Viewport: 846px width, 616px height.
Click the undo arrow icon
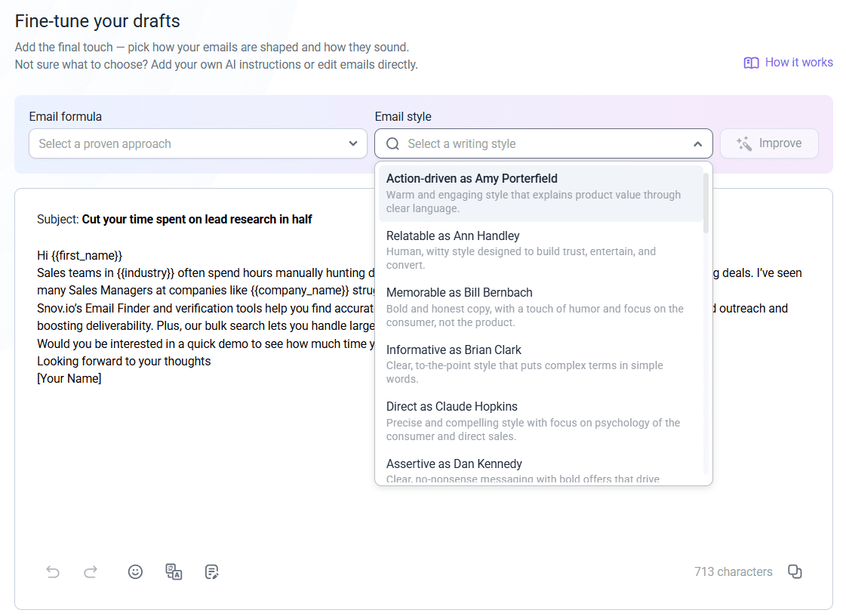pos(53,571)
